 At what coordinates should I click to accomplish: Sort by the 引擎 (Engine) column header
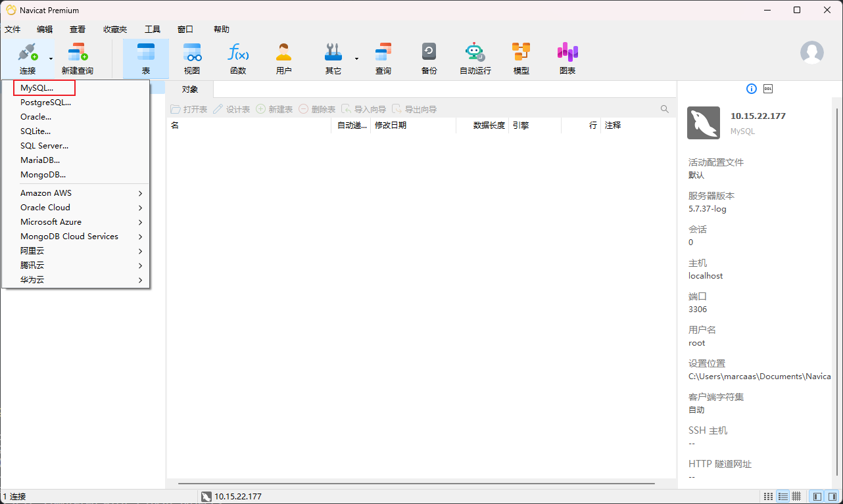coord(535,125)
